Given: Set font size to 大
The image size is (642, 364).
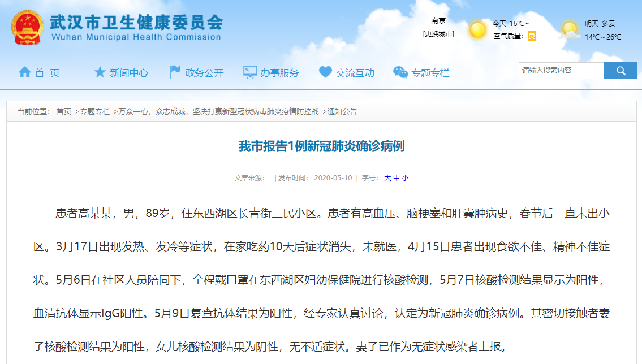Looking at the screenshot, I should point(387,177).
